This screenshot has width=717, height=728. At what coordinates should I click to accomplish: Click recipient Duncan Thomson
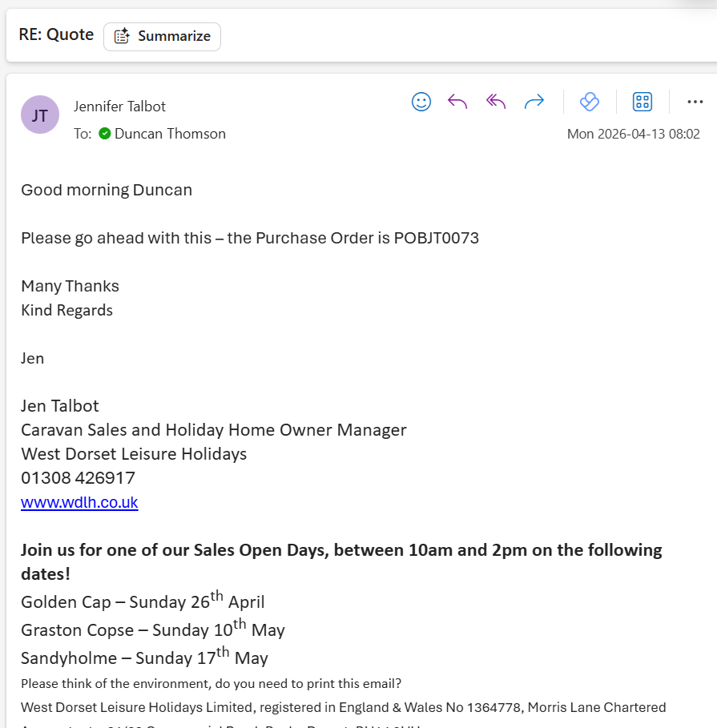click(170, 134)
